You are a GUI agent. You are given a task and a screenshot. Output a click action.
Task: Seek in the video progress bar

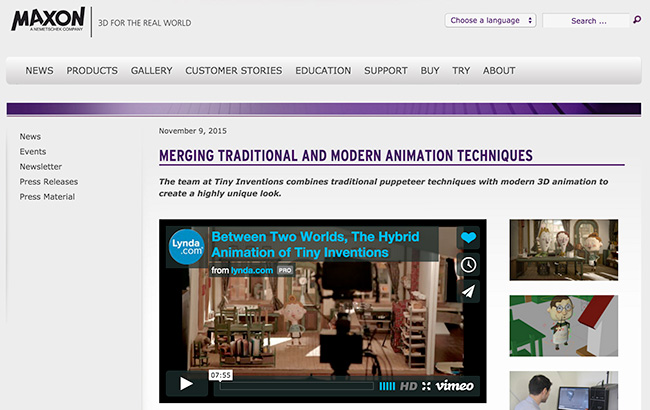click(x=296, y=386)
